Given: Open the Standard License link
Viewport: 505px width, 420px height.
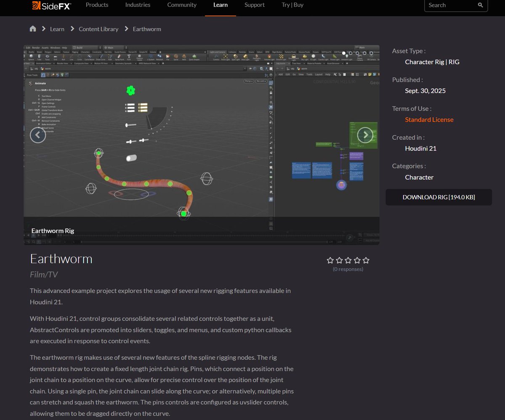Looking at the screenshot, I should 429,119.
